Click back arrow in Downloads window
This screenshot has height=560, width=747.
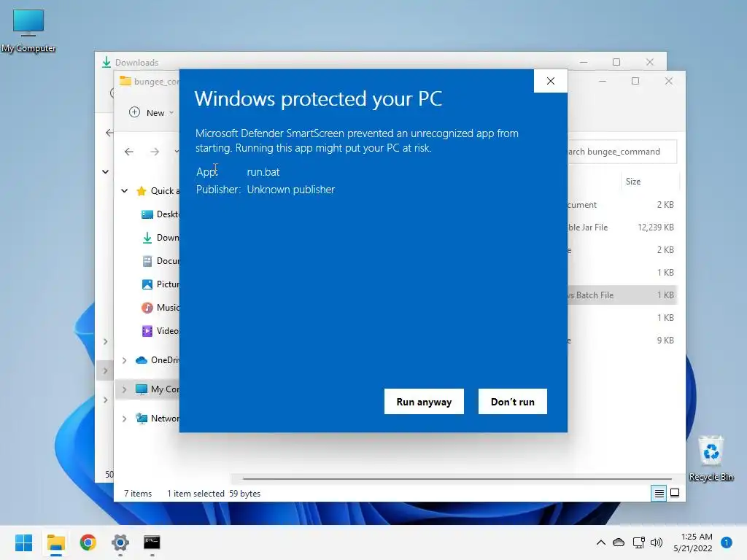[x=109, y=133]
